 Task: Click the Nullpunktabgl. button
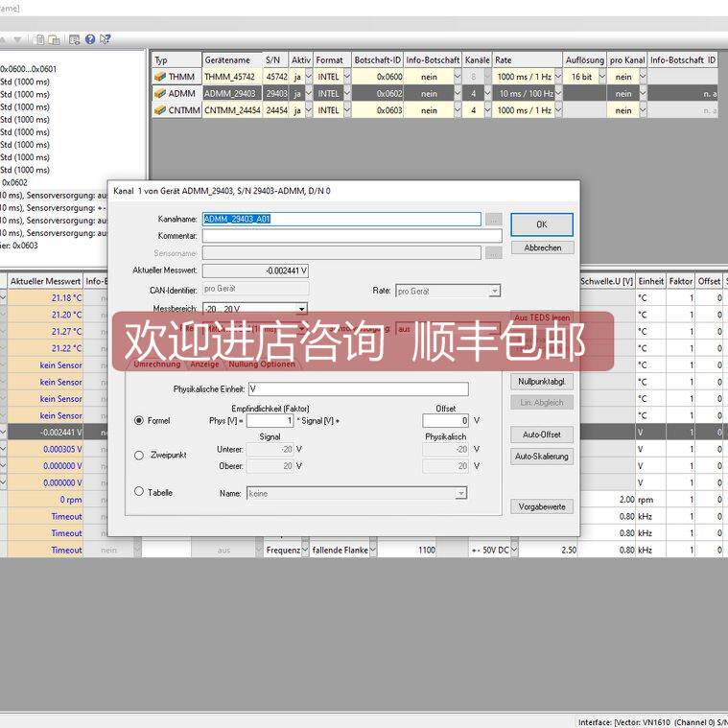542,382
